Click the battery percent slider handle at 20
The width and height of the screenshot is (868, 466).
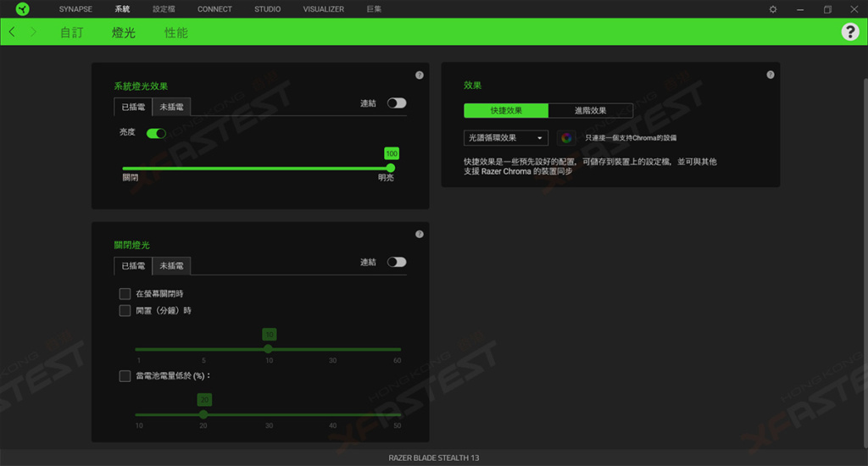click(203, 414)
